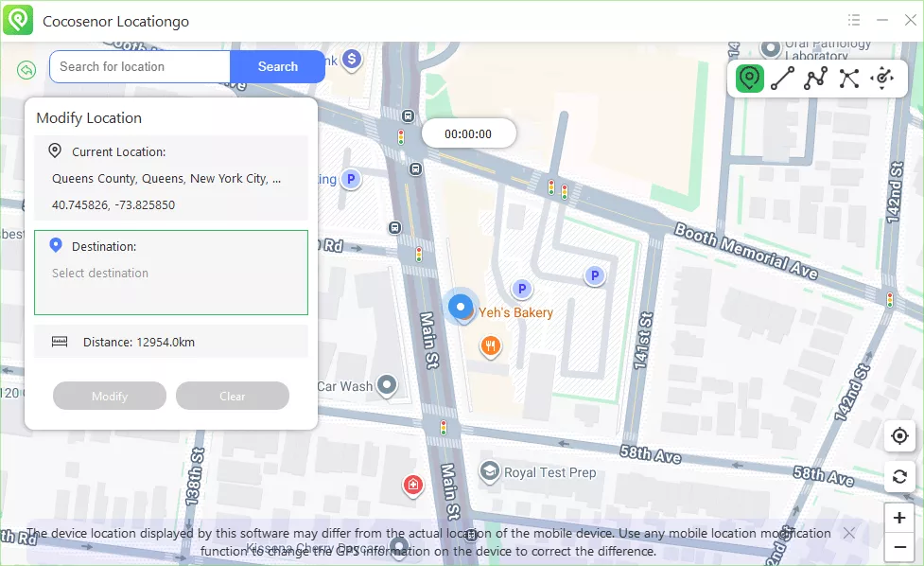Click the parking P marker near Yeh's Bakery

click(521, 290)
